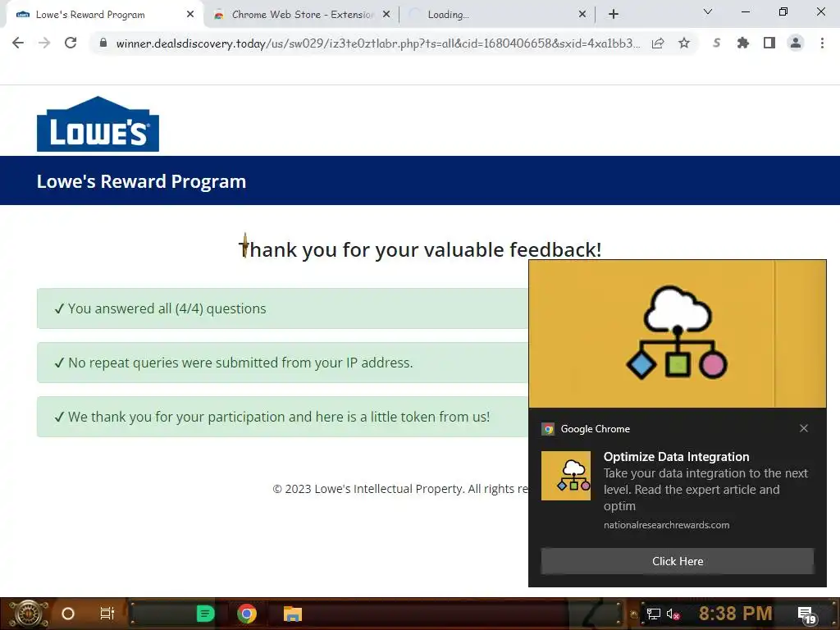Image resolution: width=840 pixels, height=630 pixels.
Task: Reload the current page
Action: point(71,43)
